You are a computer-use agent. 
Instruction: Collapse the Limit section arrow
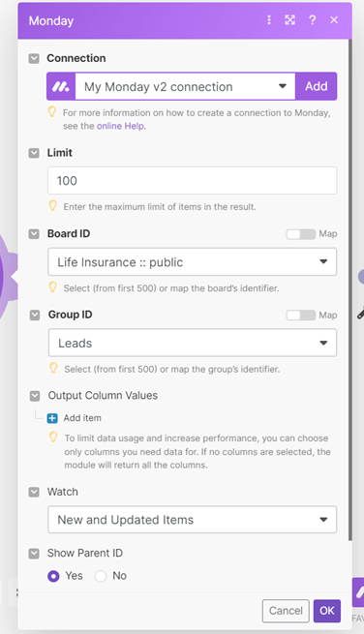pyautogui.click(x=34, y=153)
